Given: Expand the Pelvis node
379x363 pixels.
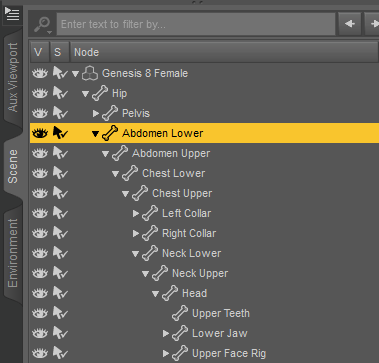Looking at the screenshot, I should tap(96, 113).
